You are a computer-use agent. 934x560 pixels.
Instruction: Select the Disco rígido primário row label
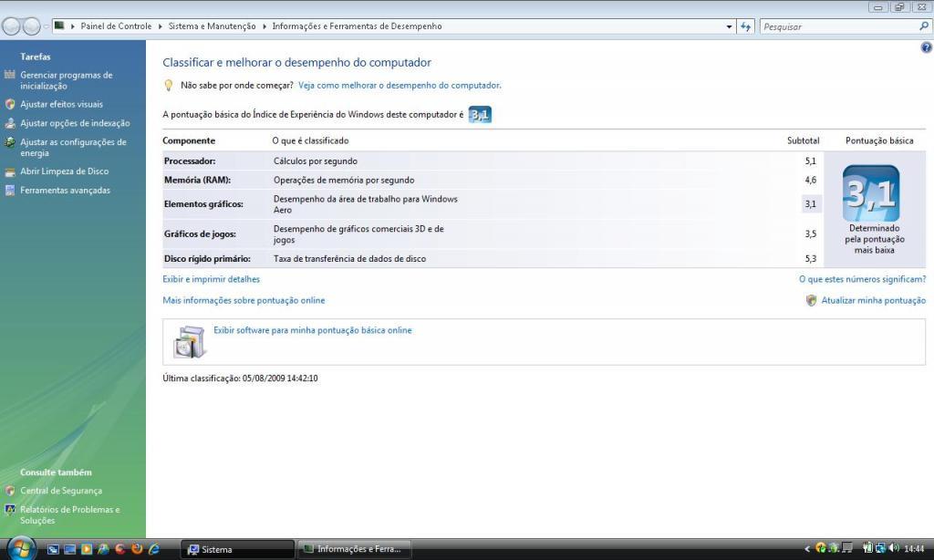(207, 258)
